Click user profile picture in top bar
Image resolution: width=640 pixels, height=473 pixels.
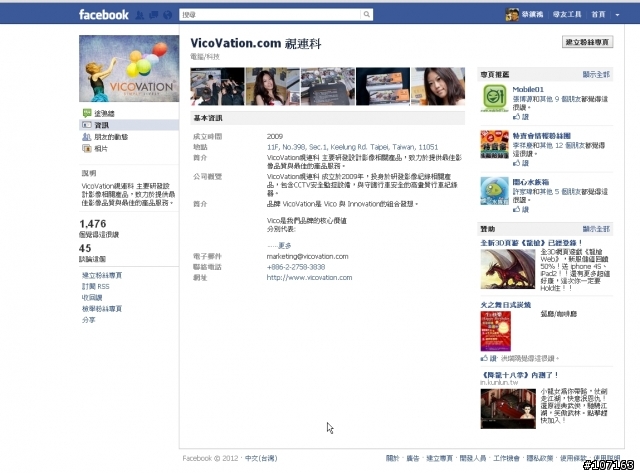512,15
